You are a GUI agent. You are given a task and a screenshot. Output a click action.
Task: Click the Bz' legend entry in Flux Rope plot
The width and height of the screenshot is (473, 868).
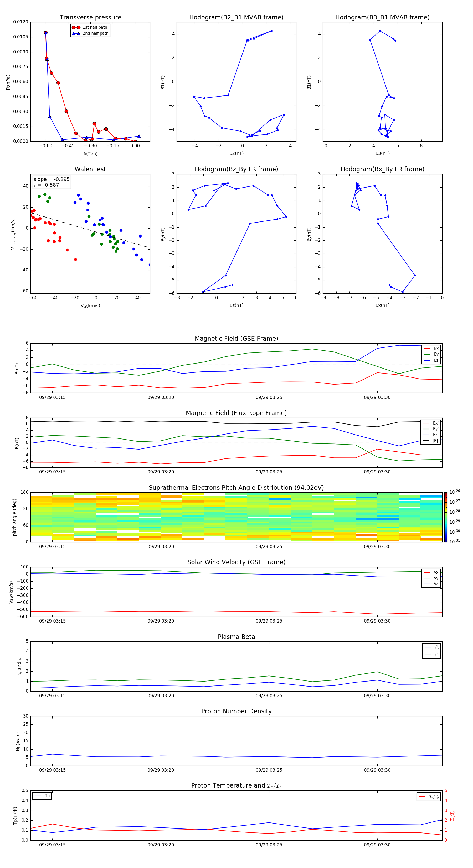[x=431, y=435]
